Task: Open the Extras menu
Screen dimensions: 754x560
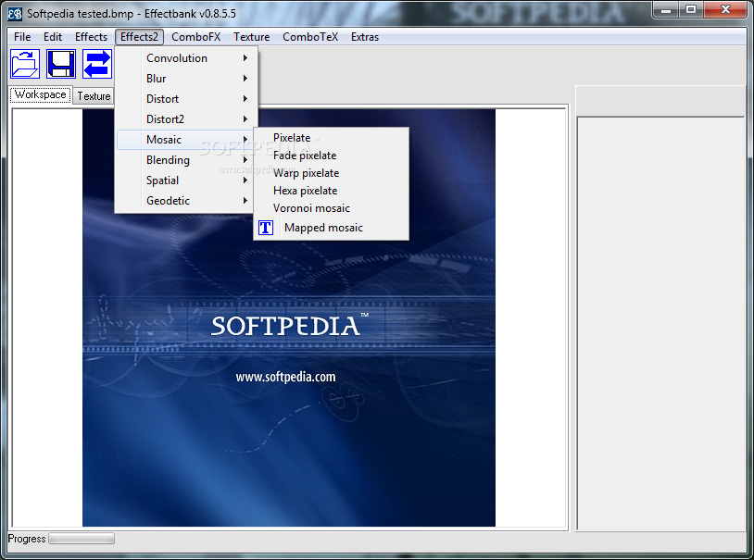Action: point(365,37)
